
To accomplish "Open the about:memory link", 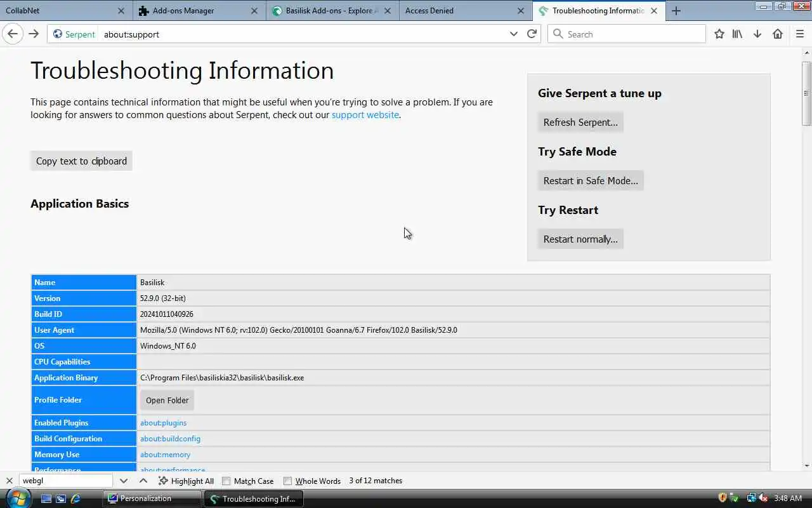I will (x=165, y=455).
